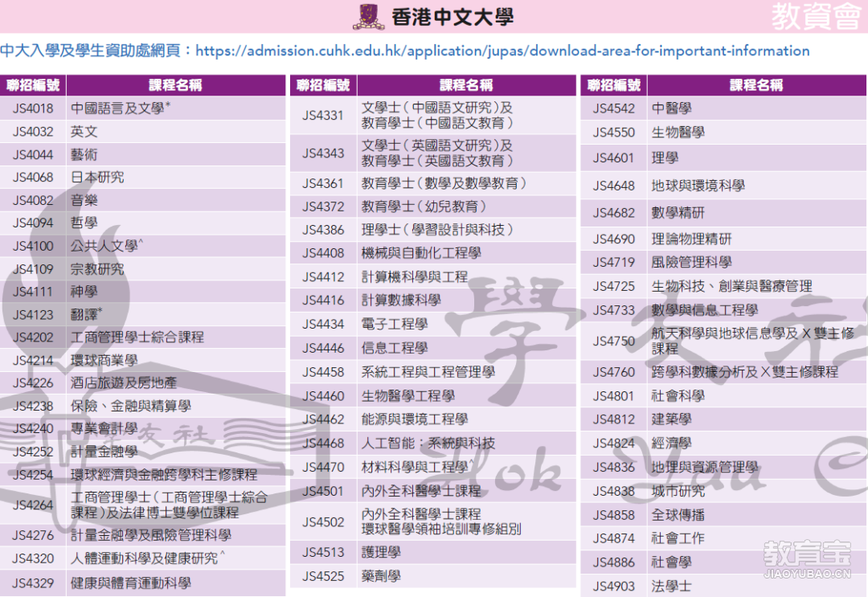Select the 香港中文大學 title text
Viewport: 868px width, 597px height.
[x=452, y=17]
